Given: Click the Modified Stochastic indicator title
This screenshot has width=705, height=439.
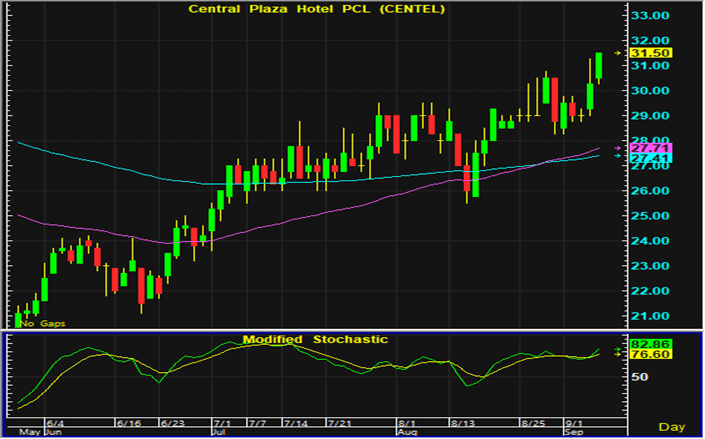Looking at the screenshot, I should tap(315, 340).
